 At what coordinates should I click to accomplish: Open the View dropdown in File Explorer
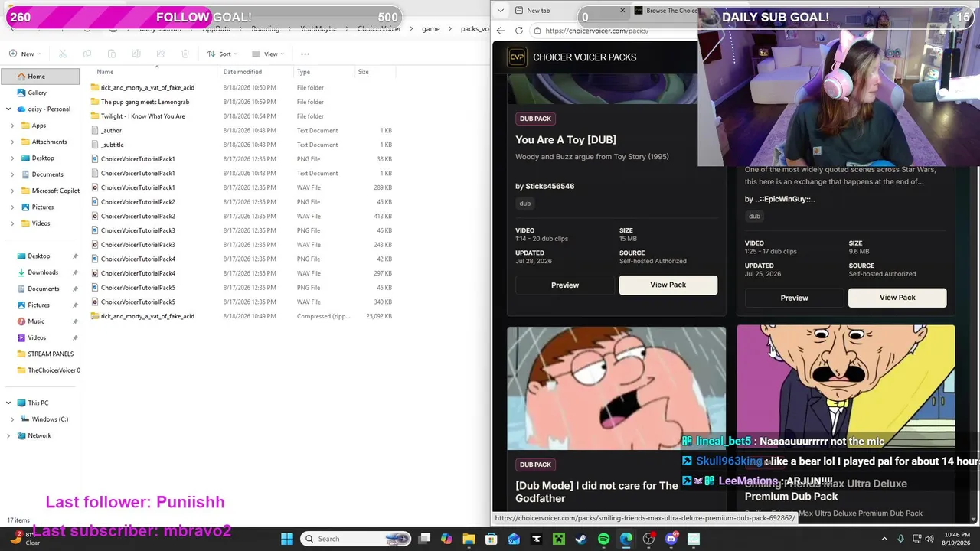pyautogui.click(x=268, y=54)
